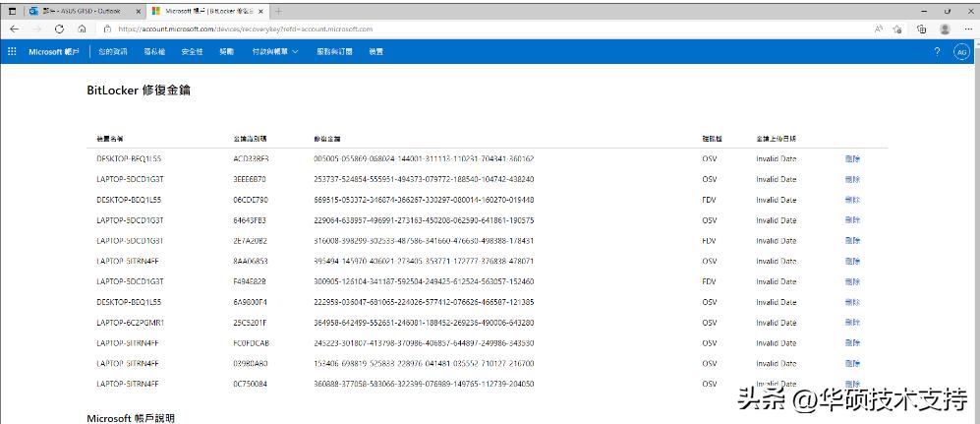Close the Outlook tab
This screenshot has width=980, height=424.
click(x=139, y=11)
